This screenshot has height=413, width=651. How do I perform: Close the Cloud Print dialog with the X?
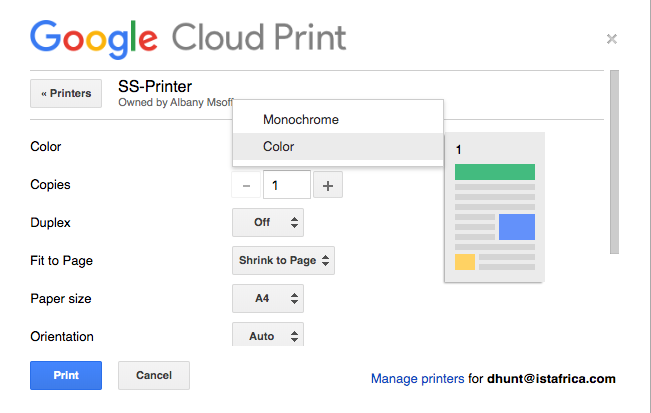pyautogui.click(x=612, y=39)
